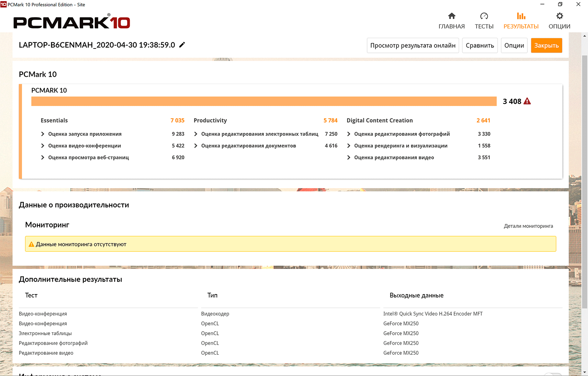
Task: Expand Оценка видео-конференции details
Action: pos(43,146)
